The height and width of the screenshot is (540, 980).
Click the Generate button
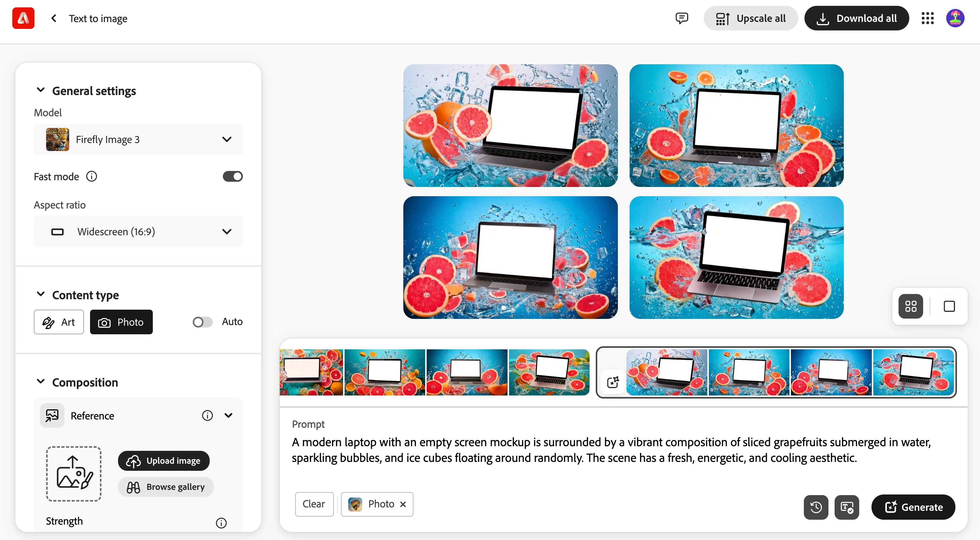[x=913, y=507]
